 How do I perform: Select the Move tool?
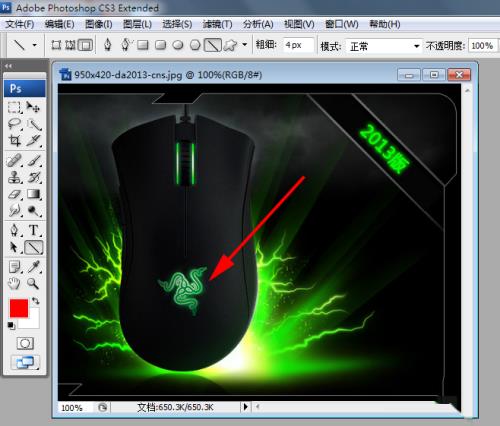(x=33, y=107)
